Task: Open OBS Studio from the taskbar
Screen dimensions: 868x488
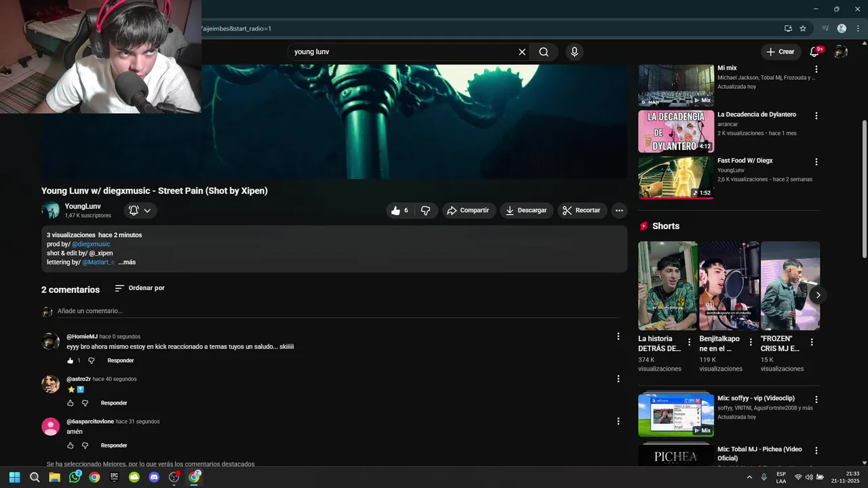Action: point(174,477)
